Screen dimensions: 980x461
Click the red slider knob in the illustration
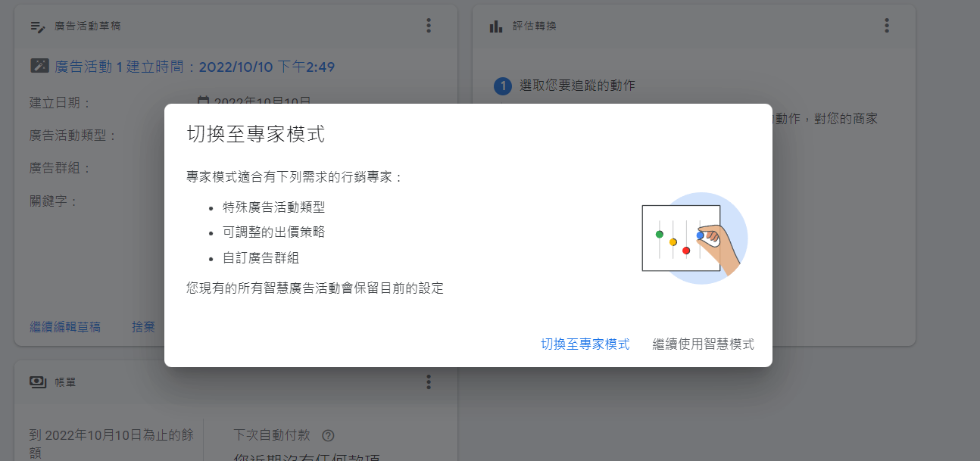point(686,251)
